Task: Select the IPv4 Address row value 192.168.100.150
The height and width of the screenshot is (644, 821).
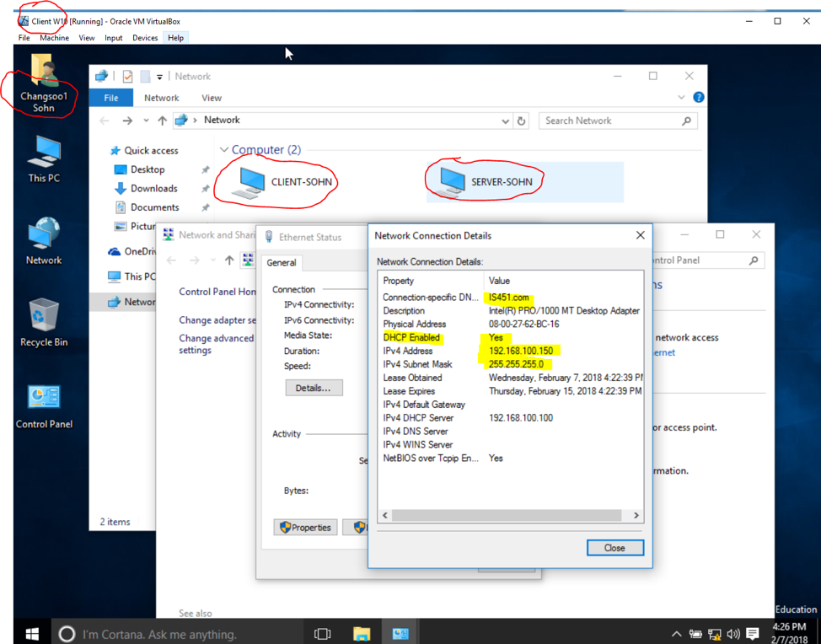Action: [x=520, y=351]
